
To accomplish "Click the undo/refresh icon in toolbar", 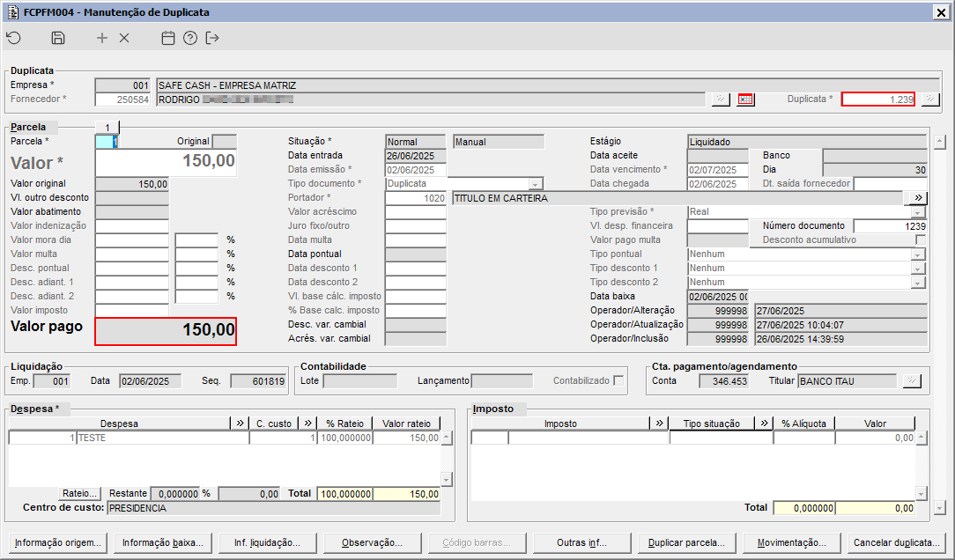I will [x=13, y=38].
